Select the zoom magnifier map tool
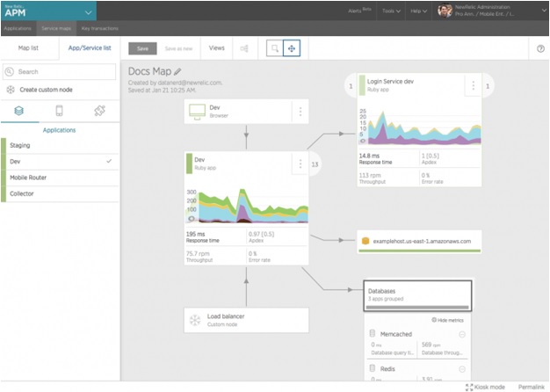The height and width of the screenshot is (392, 550). tap(275, 48)
